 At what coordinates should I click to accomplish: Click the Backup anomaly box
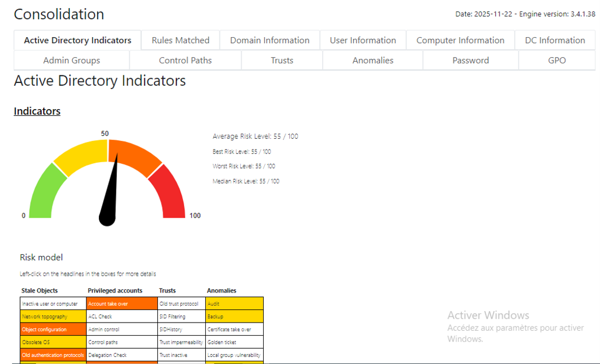(x=235, y=317)
